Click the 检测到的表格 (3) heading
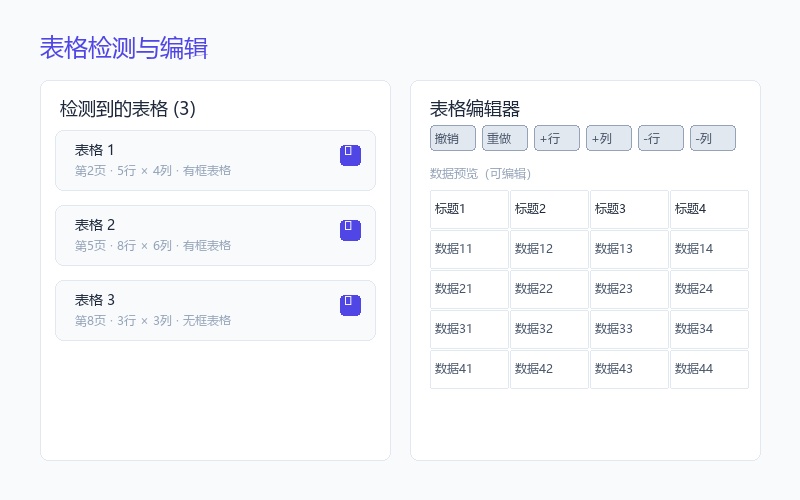Viewport: 800px width, 500px height. pyautogui.click(x=128, y=109)
